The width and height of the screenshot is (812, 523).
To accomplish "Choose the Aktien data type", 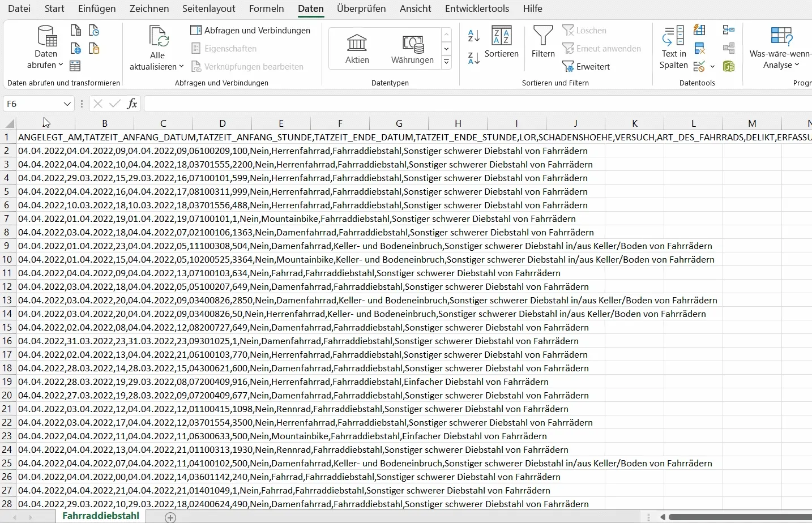I will tap(357, 49).
